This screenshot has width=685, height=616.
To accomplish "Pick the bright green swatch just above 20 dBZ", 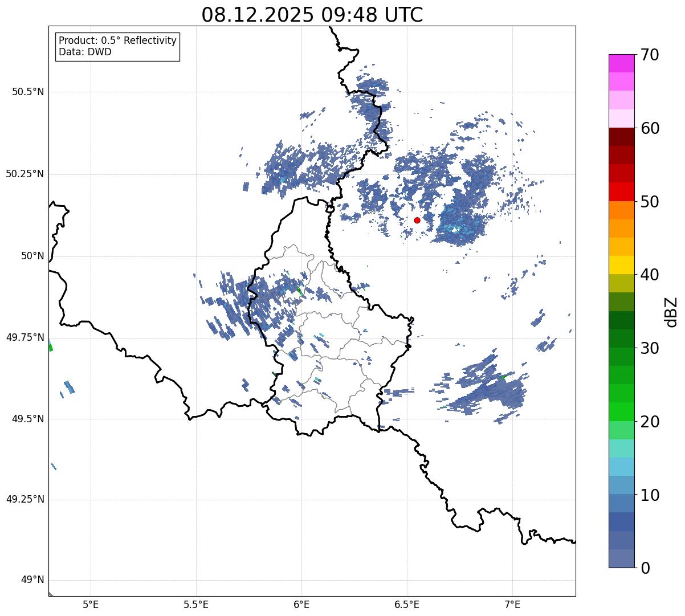I will pyautogui.click(x=621, y=411).
